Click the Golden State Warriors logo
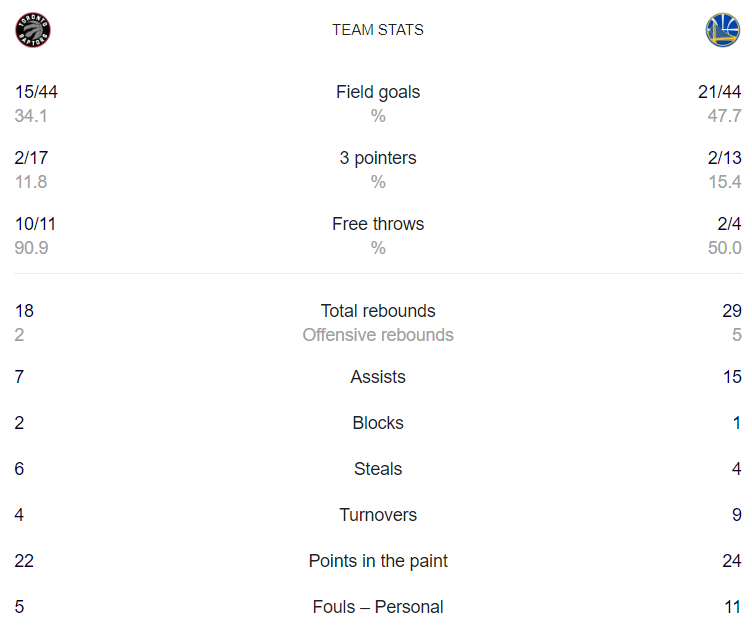Viewport: 752px width, 629px height. 722,30
